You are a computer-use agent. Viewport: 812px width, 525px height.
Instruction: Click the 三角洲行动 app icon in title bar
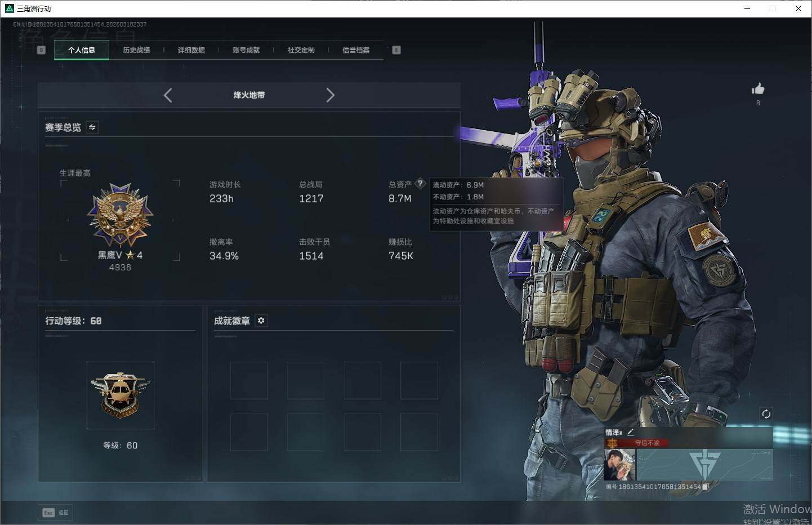click(9, 8)
